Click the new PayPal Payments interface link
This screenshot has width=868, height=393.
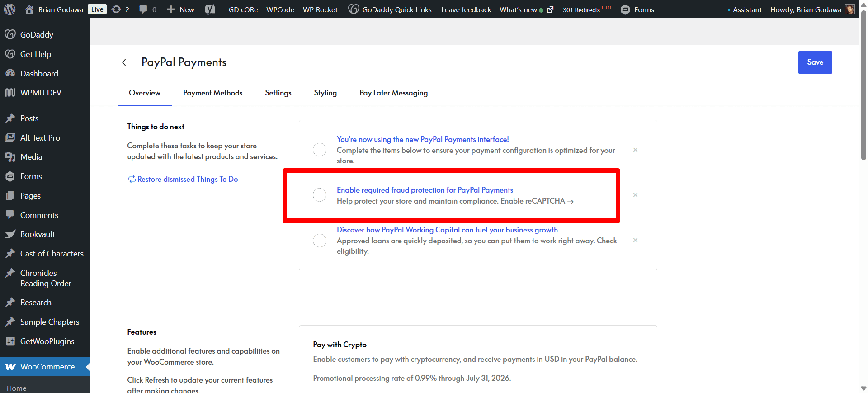[423, 139]
